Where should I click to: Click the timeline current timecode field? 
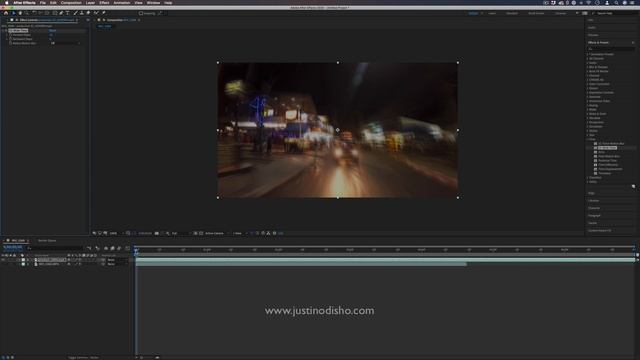[x=13, y=247]
